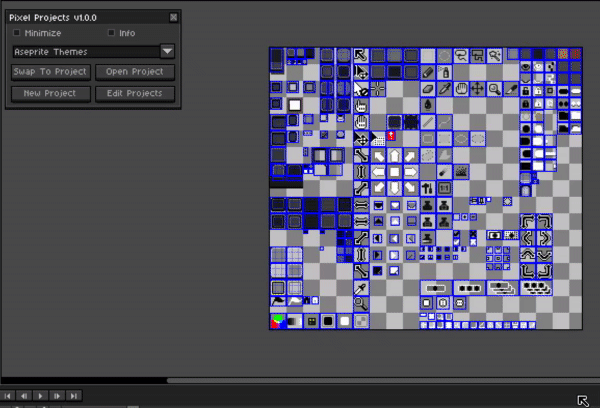This screenshot has height=408, width=600.
Task: Click the four-way move tool icon
Action: (x=477, y=89)
